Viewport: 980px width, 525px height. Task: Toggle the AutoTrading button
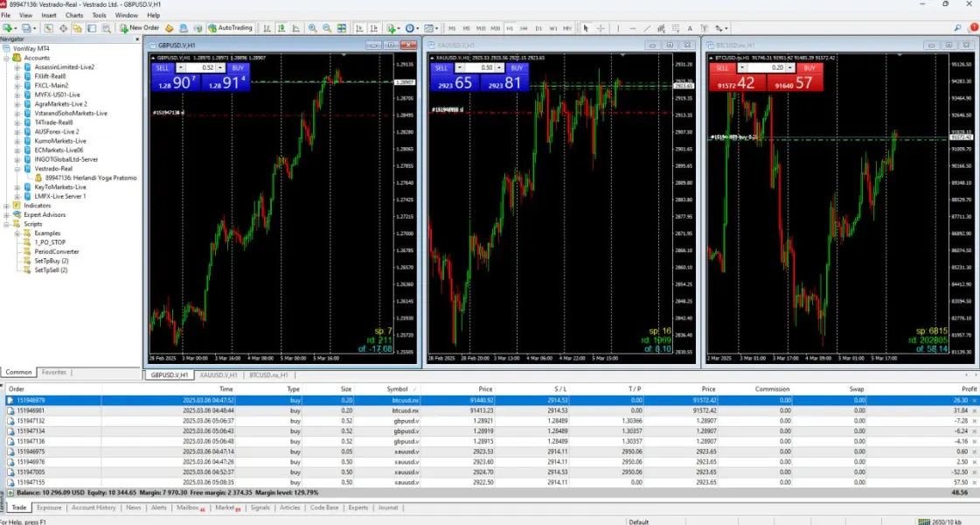(x=231, y=28)
